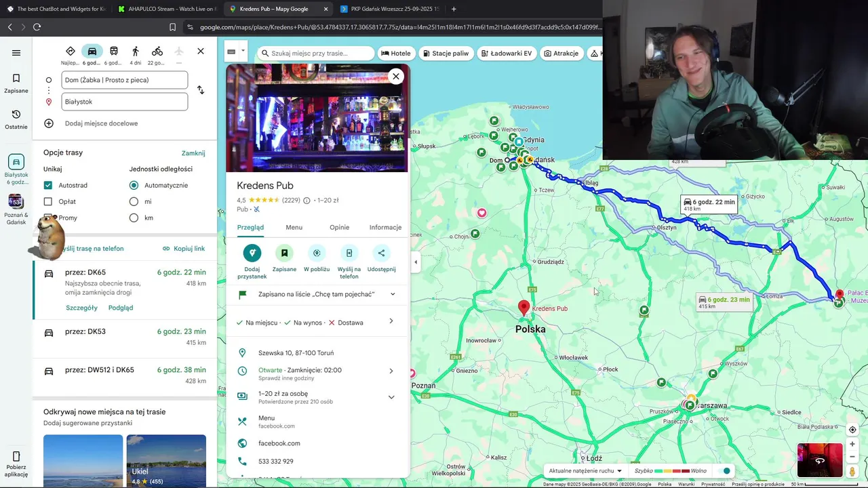
Task: Open Podgląd preview for the DK65 route
Action: [121, 308]
